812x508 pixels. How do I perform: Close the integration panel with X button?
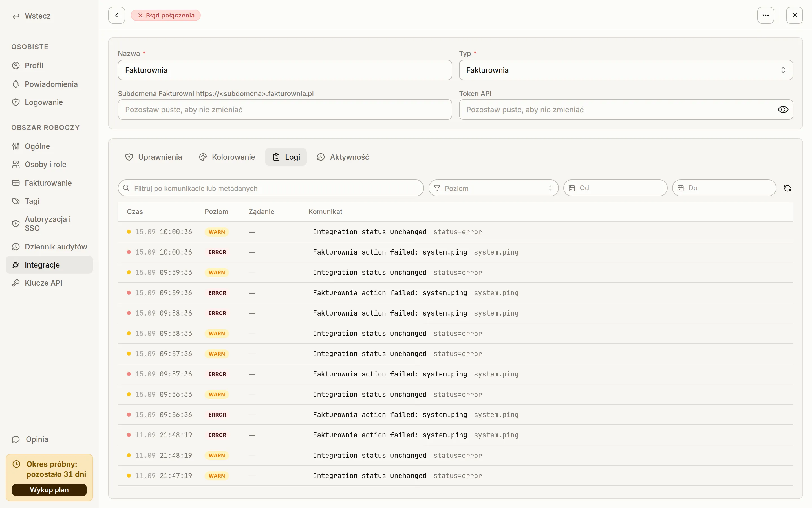point(794,15)
